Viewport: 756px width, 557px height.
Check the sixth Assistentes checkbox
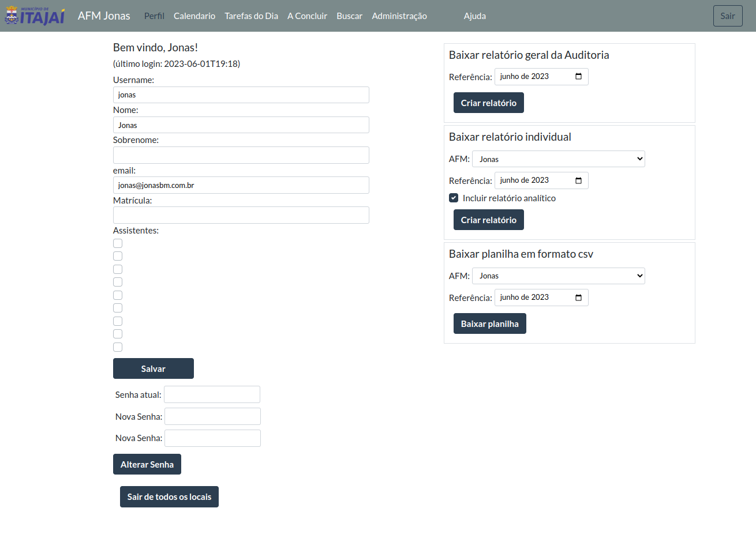click(118, 308)
